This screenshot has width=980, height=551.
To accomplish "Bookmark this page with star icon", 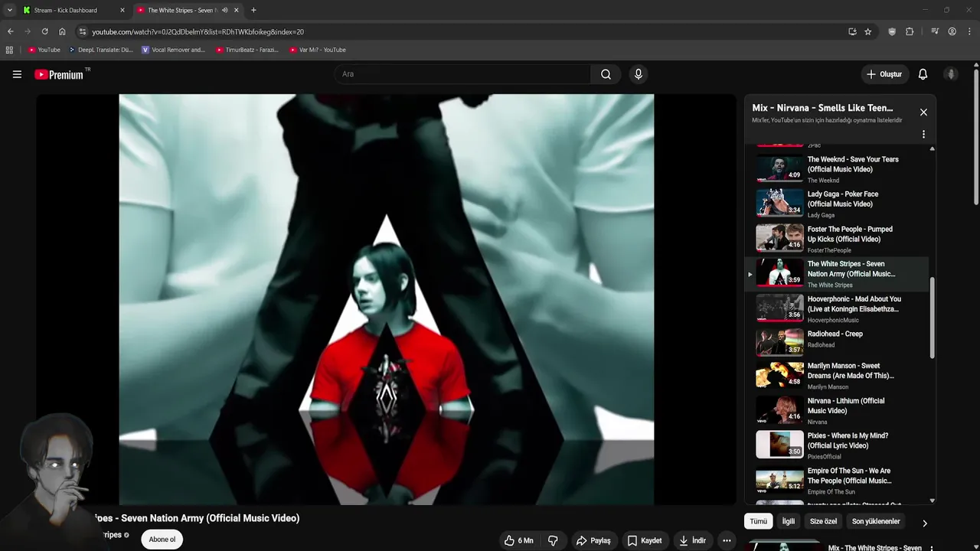I will 867,31.
